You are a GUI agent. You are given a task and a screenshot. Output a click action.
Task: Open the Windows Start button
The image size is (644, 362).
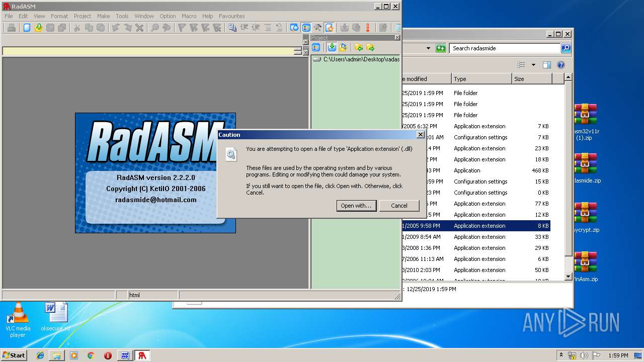click(x=14, y=355)
